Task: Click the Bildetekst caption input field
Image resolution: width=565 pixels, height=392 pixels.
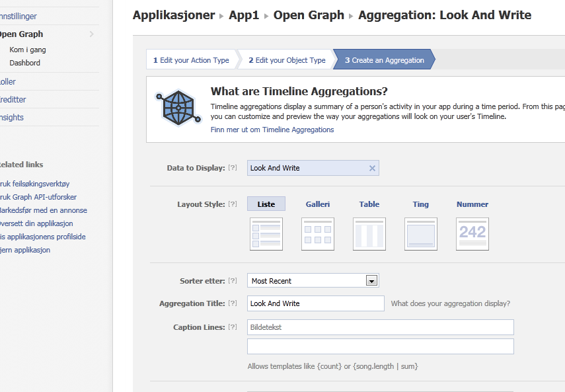Action: coord(381,327)
